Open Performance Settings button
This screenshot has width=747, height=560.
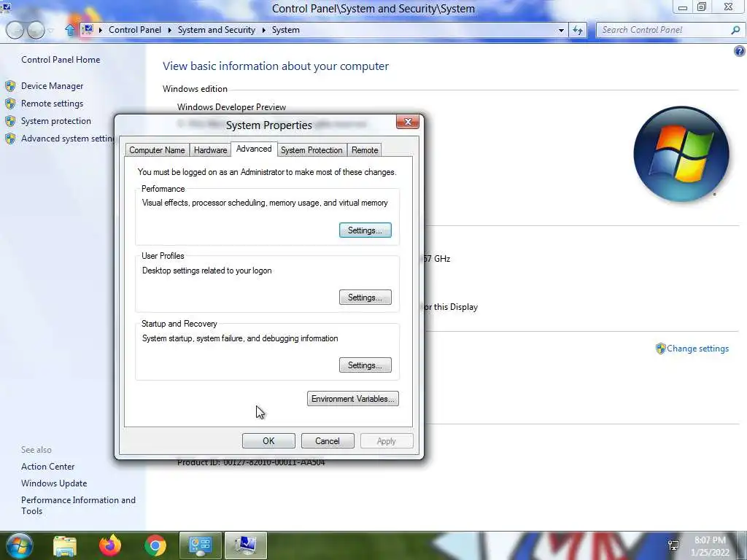click(x=365, y=230)
